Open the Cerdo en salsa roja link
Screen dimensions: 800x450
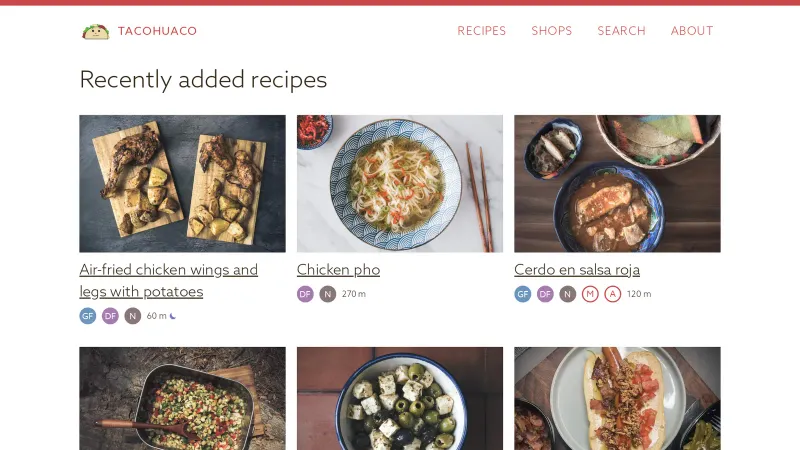[x=577, y=270]
